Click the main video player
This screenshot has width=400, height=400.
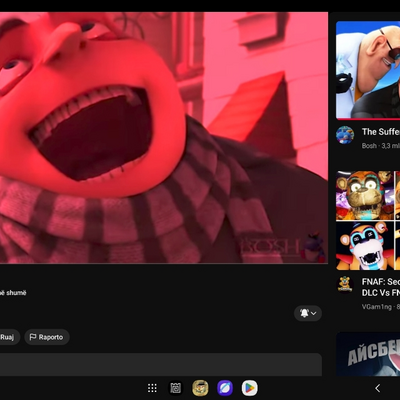(164, 138)
